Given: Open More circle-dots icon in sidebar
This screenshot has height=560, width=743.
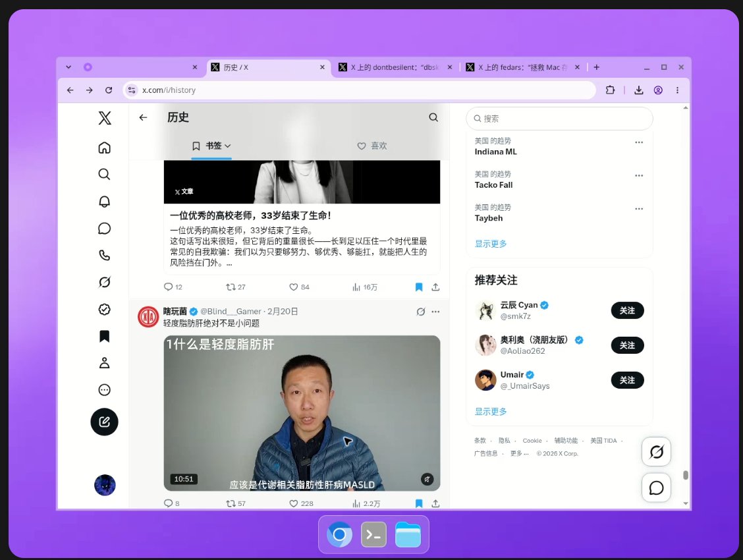Looking at the screenshot, I should 104,390.
